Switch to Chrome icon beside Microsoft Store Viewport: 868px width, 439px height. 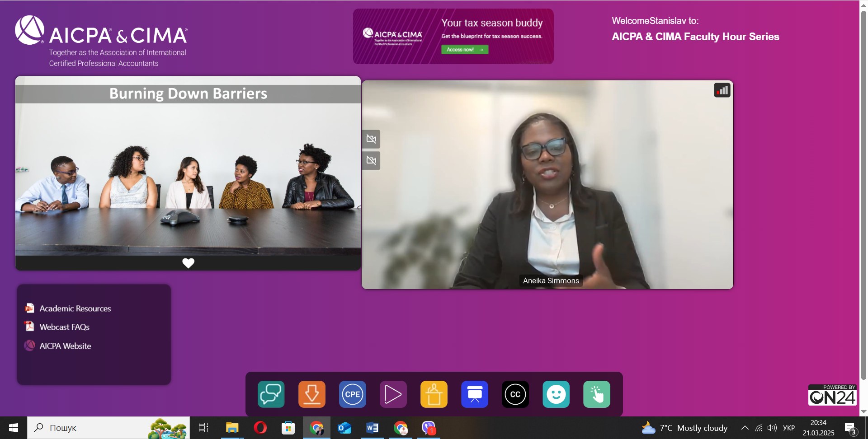tap(316, 427)
